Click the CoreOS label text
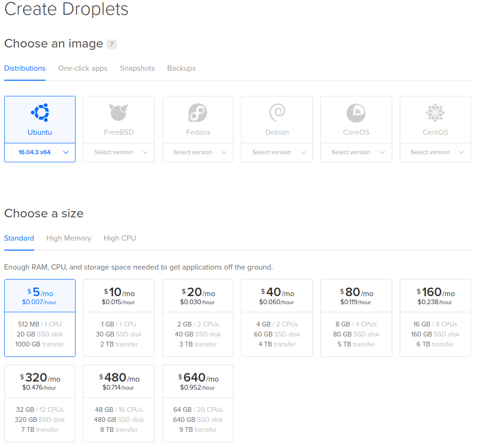Image resolution: width=480 pixels, height=448 pixels. [356, 132]
